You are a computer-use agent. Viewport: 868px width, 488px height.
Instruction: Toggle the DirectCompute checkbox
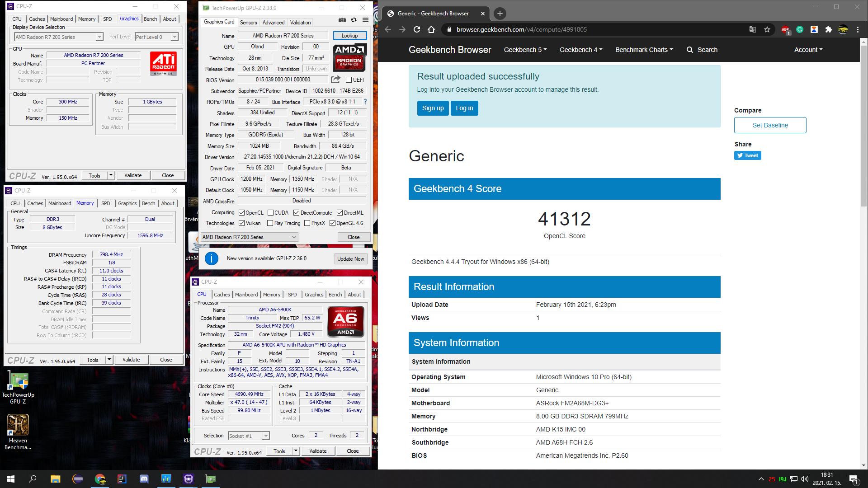pyautogui.click(x=296, y=213)
